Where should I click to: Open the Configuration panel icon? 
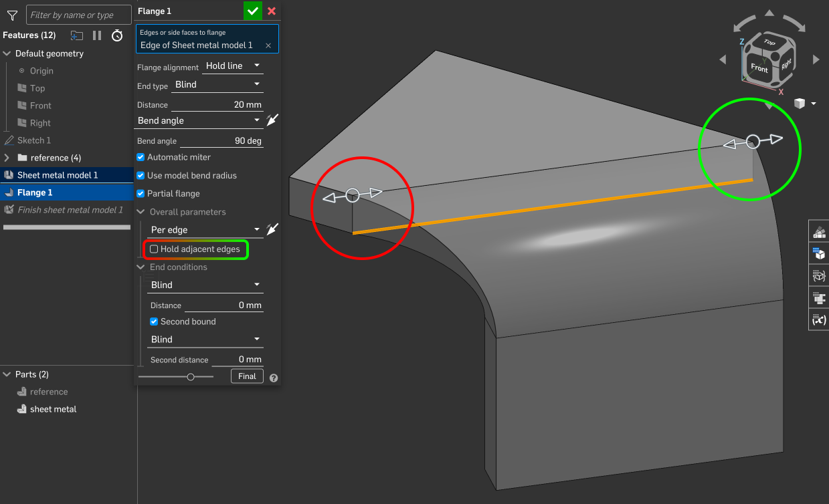click(819, 254)
